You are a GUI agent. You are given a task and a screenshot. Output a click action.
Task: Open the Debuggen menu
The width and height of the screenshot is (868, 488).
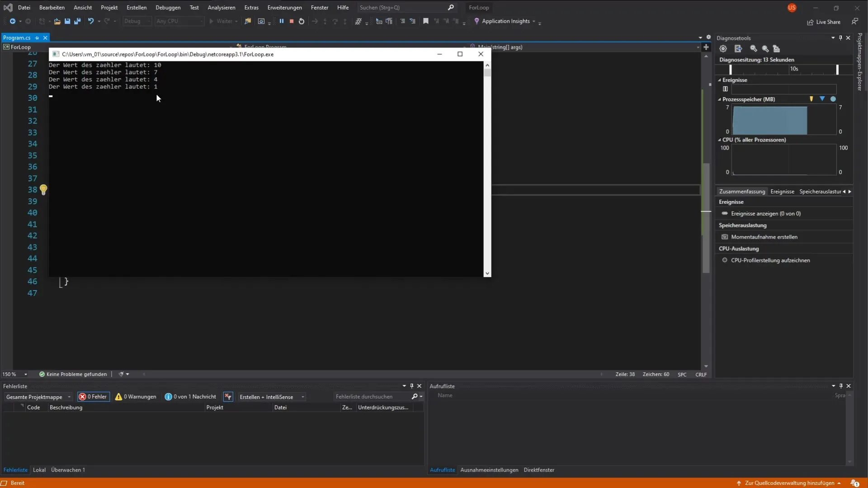[168, 8]
